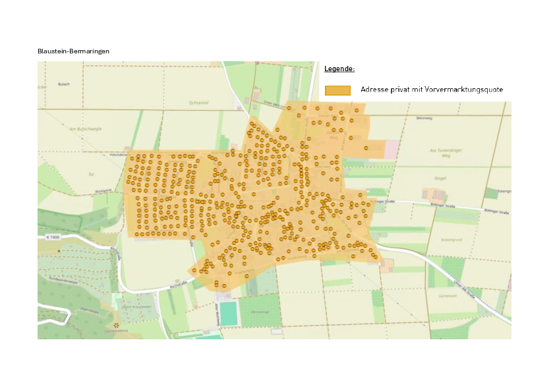Click the 'K 7406' road shield
The width and height of the screenshot is (555, 392).
coord(53,237)
